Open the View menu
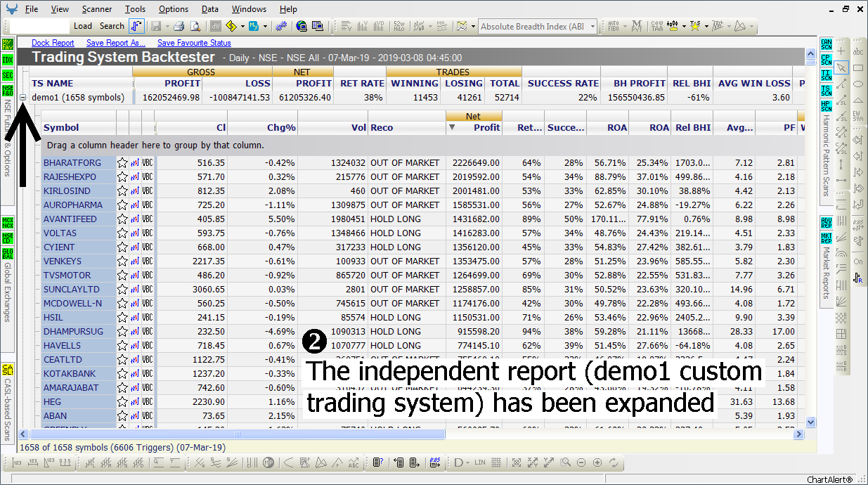 pos(60,9)
